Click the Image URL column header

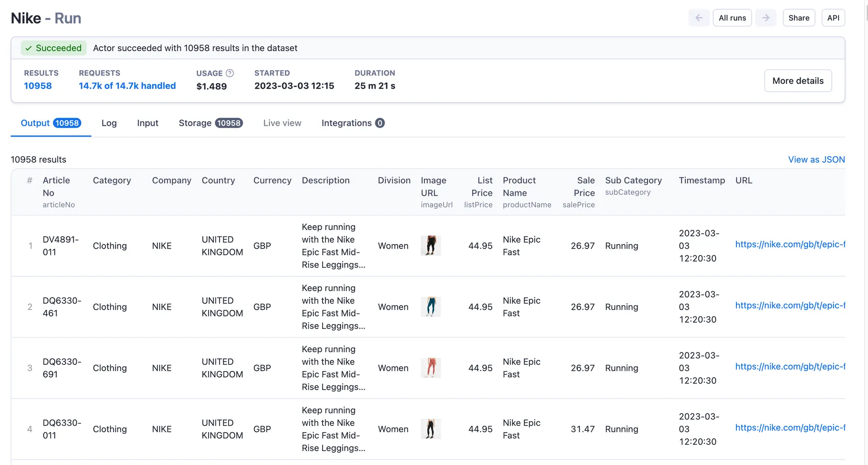(x=436, y=192)
